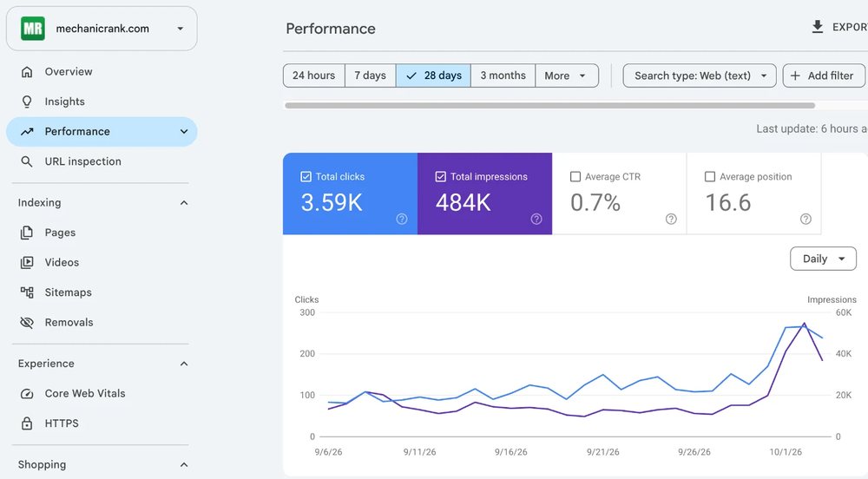Open the Search type: Web (text) dropdown
Screen dimensions: 868x479
[x=700, y=75]
